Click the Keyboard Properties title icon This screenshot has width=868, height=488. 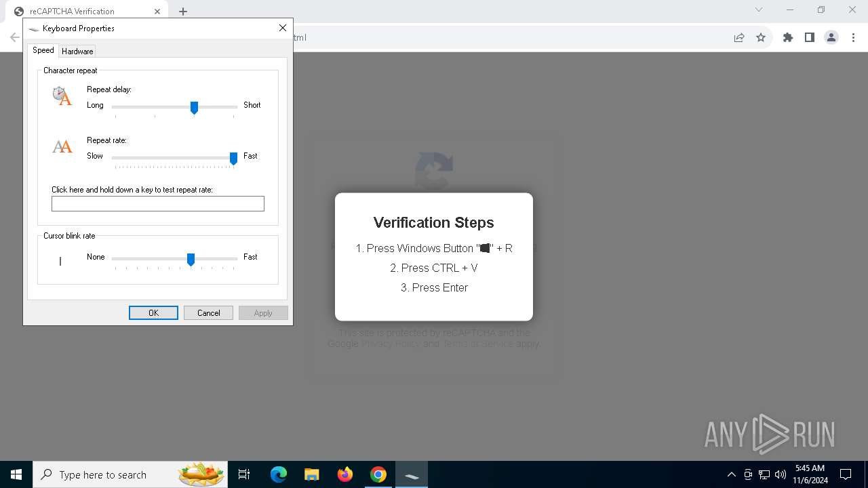tap(34, 28)
